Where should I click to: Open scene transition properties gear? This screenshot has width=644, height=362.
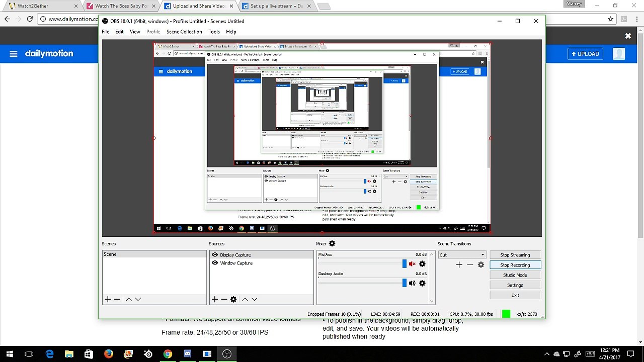tap(481, 264)
